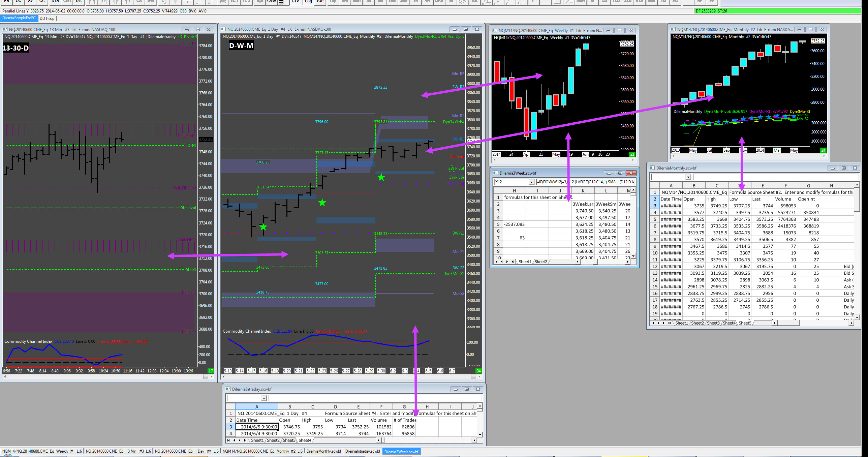Open the X12 cell name dropdown

(531, 182)
